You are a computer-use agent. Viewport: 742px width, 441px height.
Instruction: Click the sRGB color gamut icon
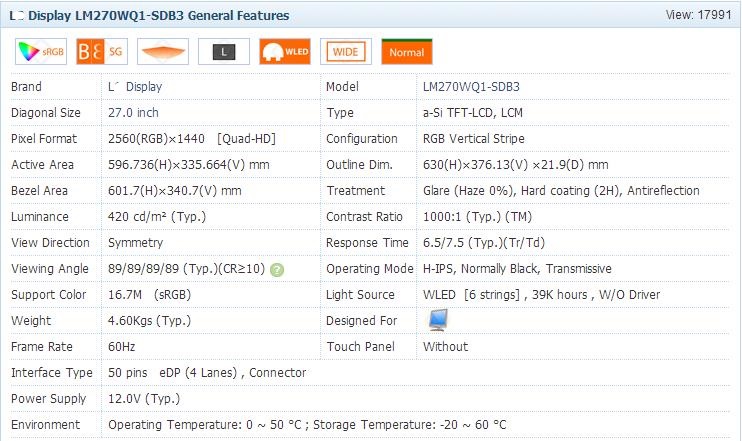click(x=41, y=52)
